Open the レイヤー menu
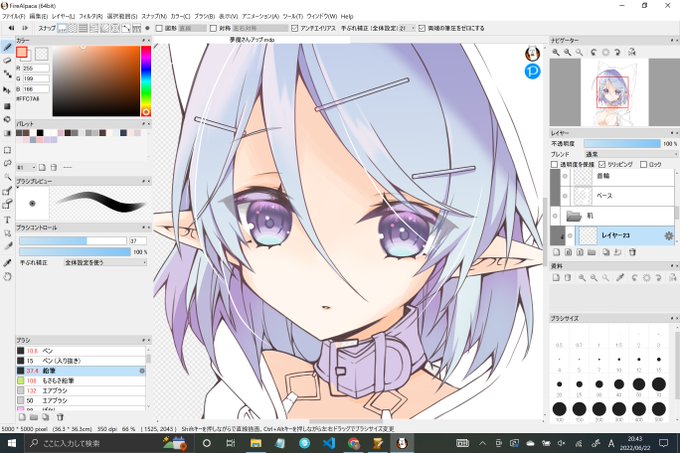The height and width of the screenshot is (453, 680). click(63, 16)
